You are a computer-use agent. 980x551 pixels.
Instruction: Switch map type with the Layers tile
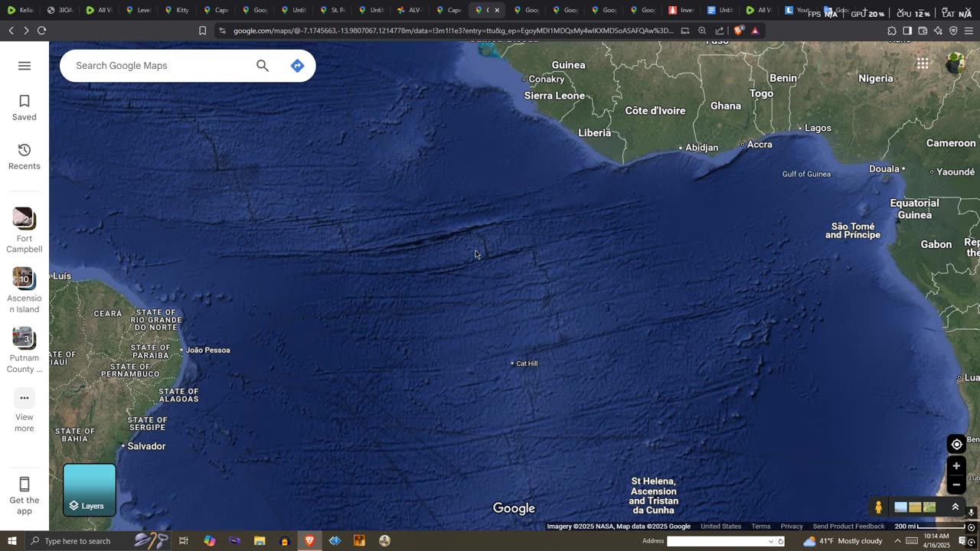click(x=90, y=490)
